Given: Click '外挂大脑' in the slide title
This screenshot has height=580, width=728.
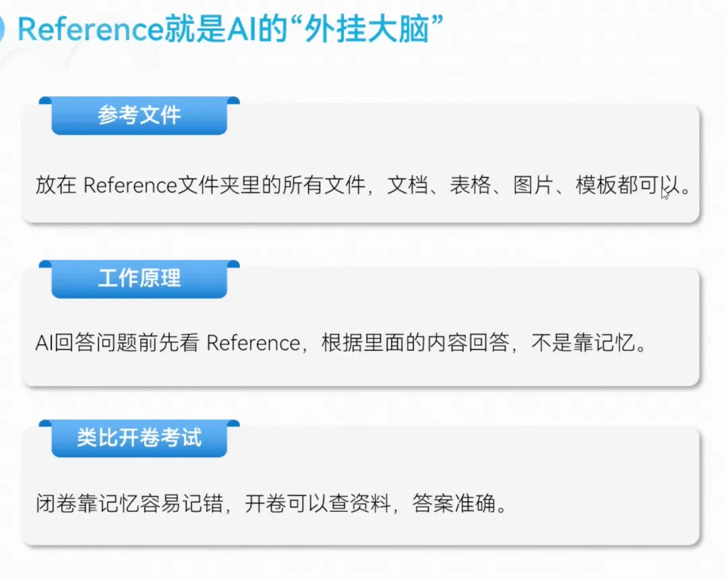Looking at the screenshot, I should click(367, 29).
